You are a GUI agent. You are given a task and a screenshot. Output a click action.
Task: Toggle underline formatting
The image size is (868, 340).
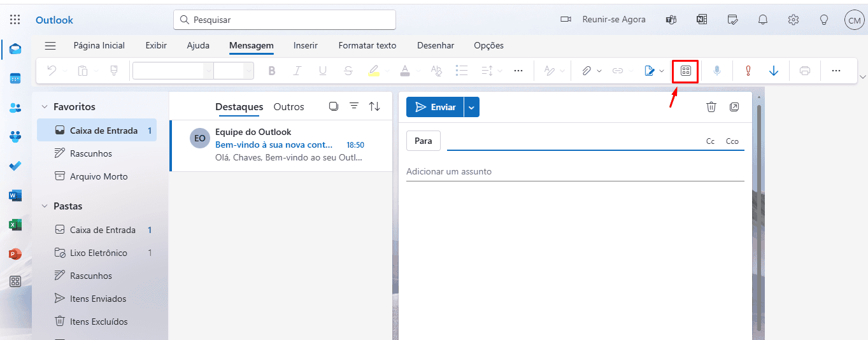click(322, 71)
